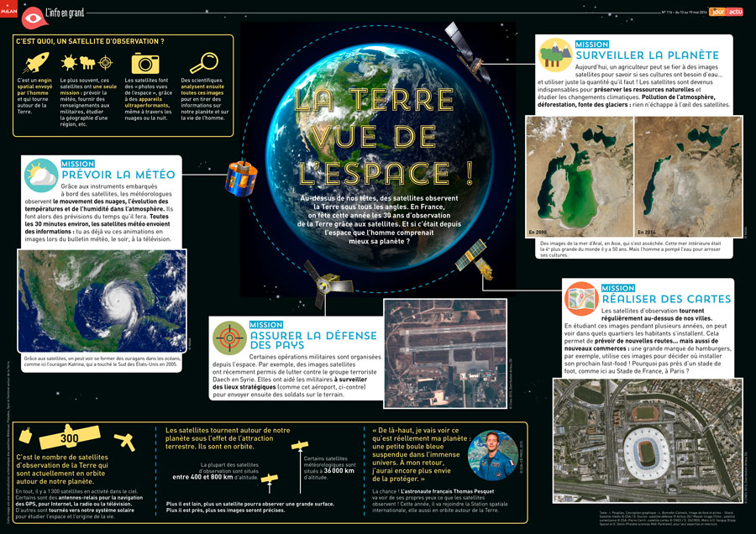The width and height of the screenshot is (756, 534).
Task: Open the Hurricane Katrina satellite image
Action: click(x=102, y=301)
